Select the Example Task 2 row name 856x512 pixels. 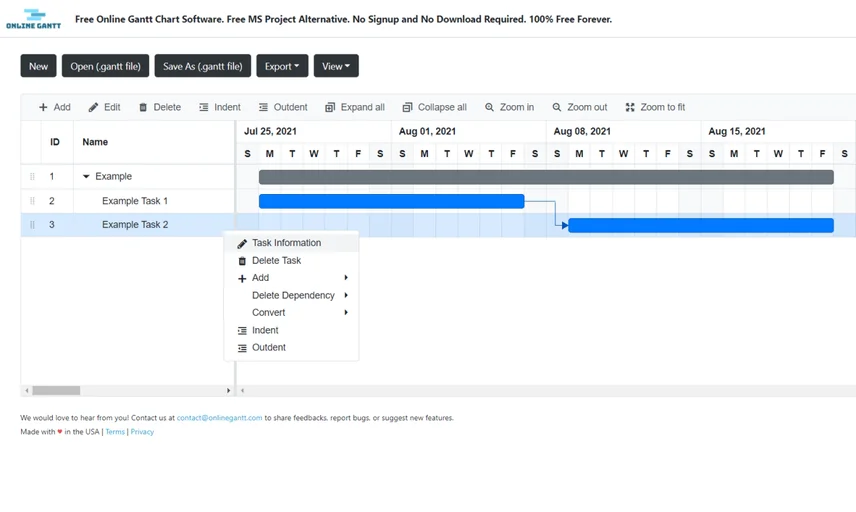click(x=135, y=224)
